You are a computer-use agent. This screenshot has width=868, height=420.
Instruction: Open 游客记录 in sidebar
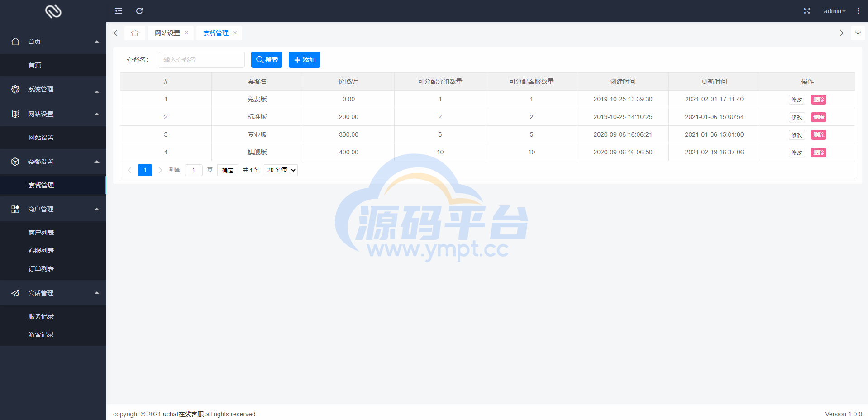pos(53,334)
